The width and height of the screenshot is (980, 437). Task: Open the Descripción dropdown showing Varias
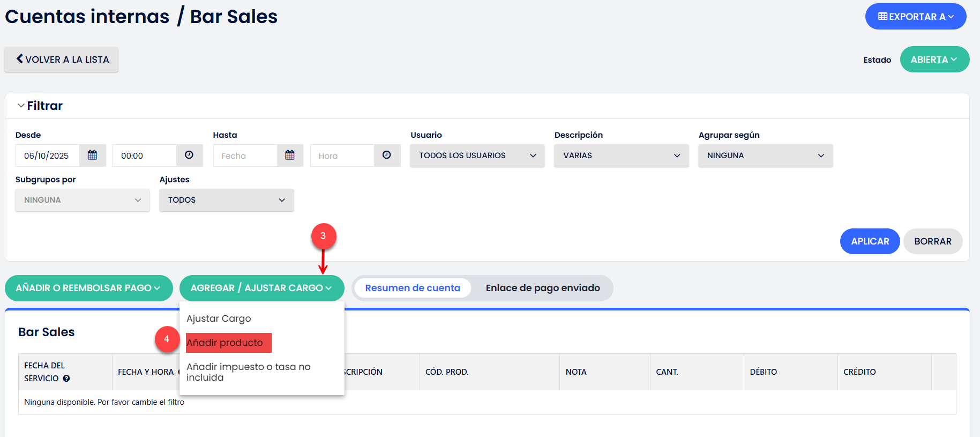(x=621, y=155)
